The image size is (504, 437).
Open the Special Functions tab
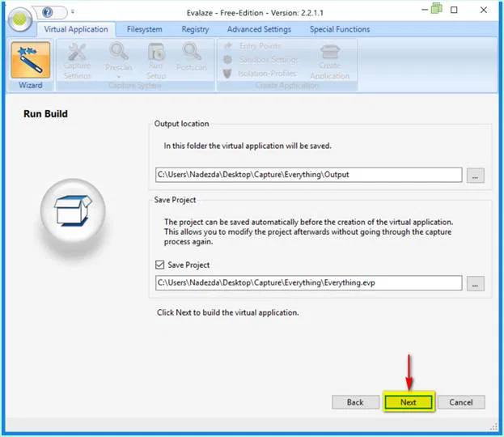tap(340, 29)
